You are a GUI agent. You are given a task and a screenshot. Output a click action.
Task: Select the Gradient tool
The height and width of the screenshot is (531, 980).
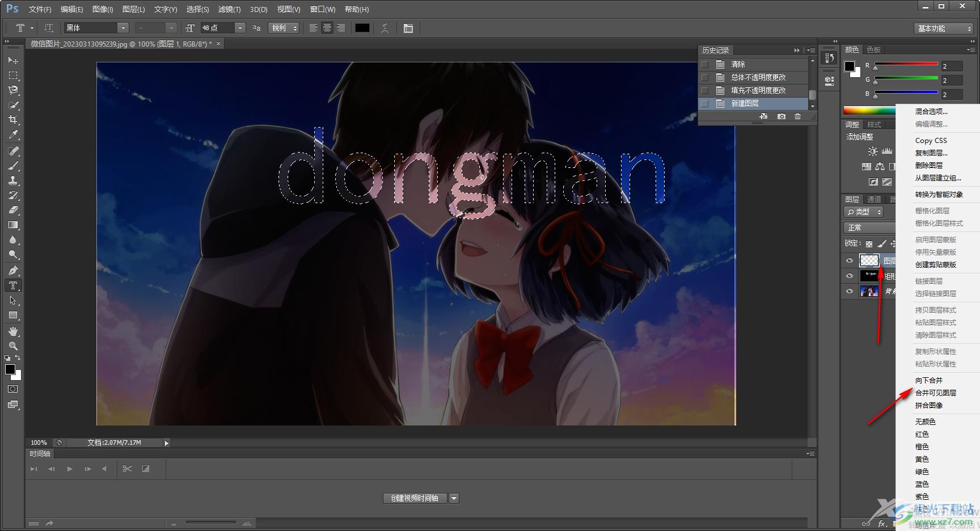[x=13, y=225]
